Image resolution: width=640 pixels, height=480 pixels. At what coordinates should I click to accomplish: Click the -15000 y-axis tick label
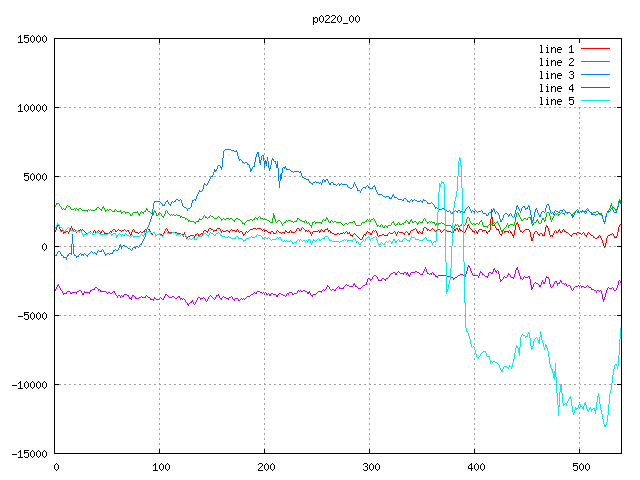(x=28, y=454)
